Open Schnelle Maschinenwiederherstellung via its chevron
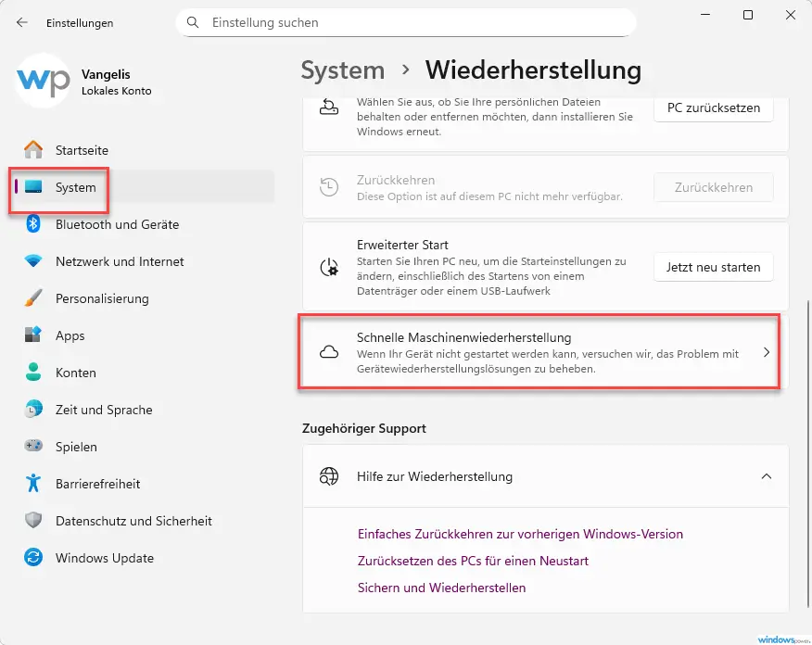Screen dimensions: 812x645 tap(765, 352)
